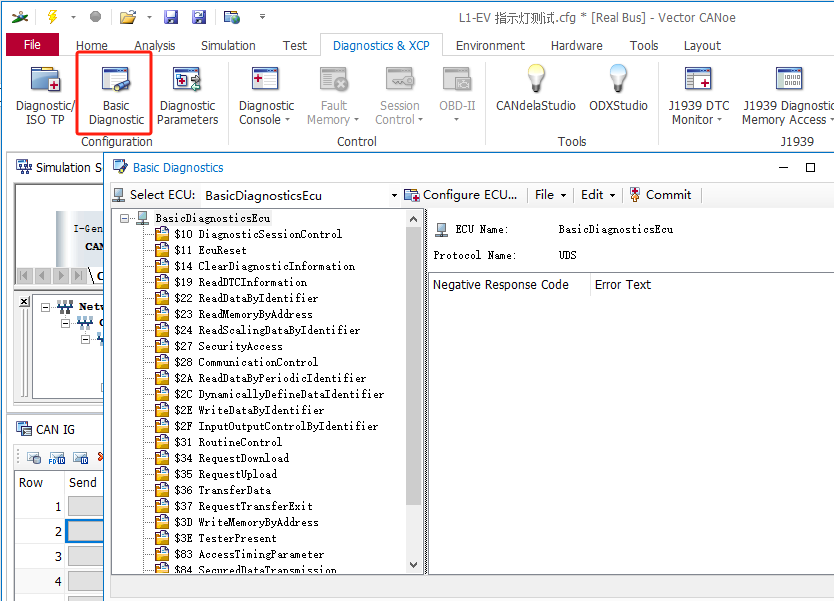Viewport: 834px width, 601px height.
Task: Switch to the Simulation tab
Action: (228, 46)
